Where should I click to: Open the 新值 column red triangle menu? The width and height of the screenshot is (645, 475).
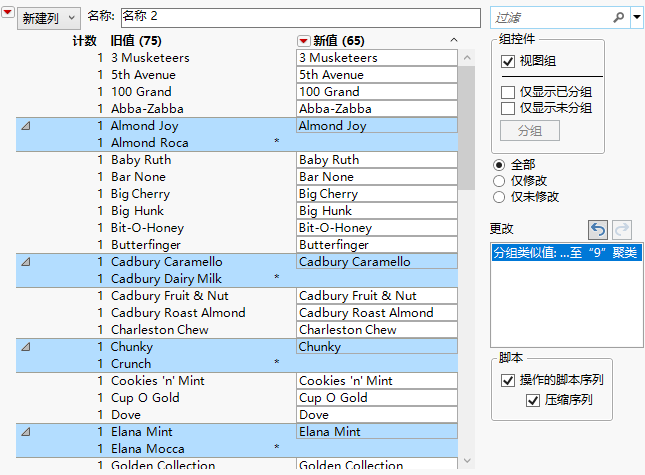pos(304,41)
